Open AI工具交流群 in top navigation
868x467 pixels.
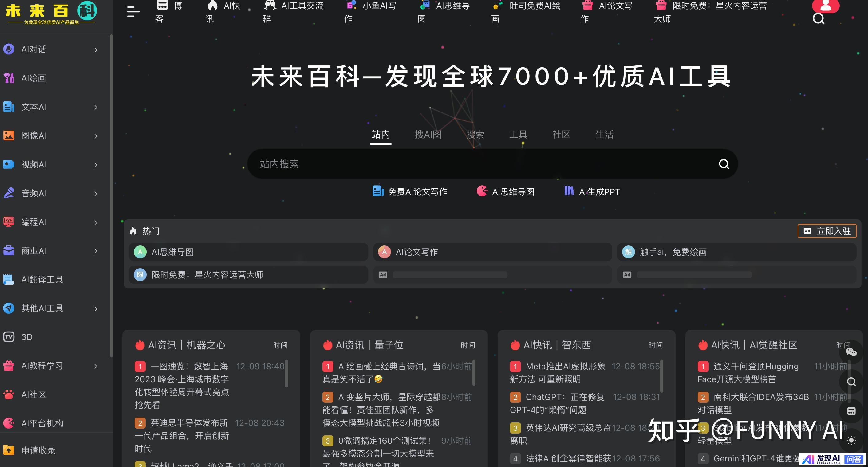(x=293, y=12)
